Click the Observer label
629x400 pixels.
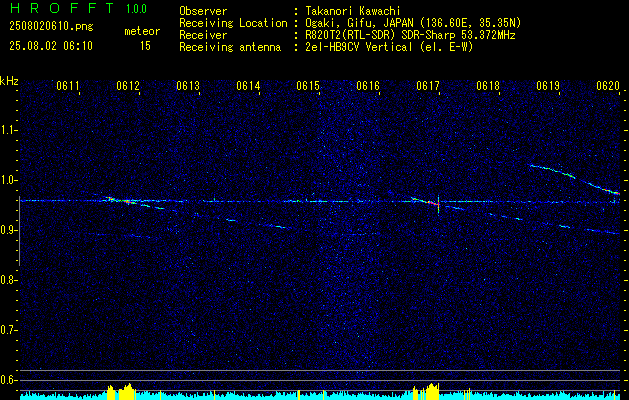[x=203, y=11]
